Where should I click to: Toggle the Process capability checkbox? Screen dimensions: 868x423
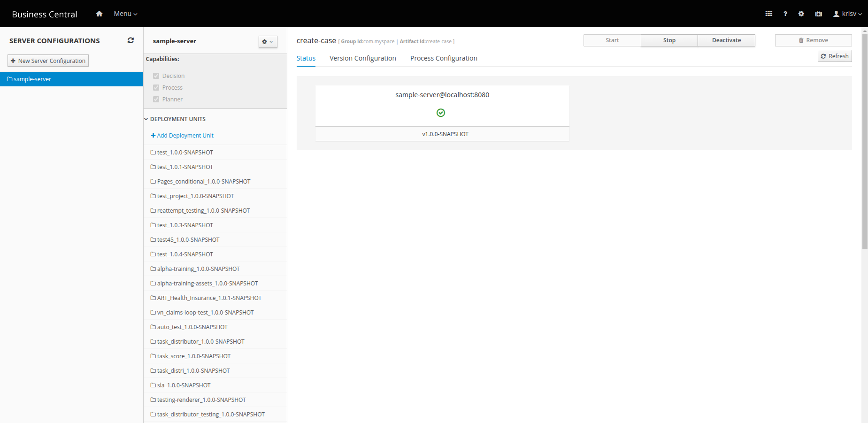pos(156,87)
